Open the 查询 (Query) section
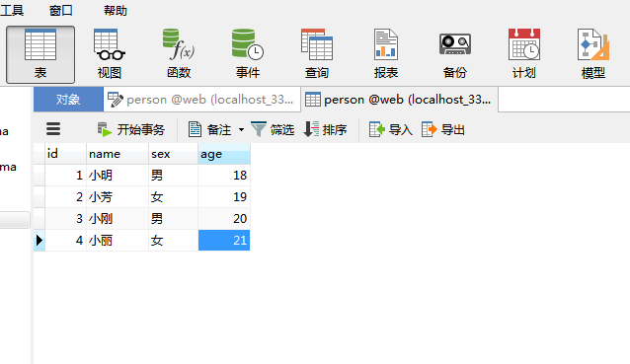This screenshot has width=630, height=364. tap(317, 54)
